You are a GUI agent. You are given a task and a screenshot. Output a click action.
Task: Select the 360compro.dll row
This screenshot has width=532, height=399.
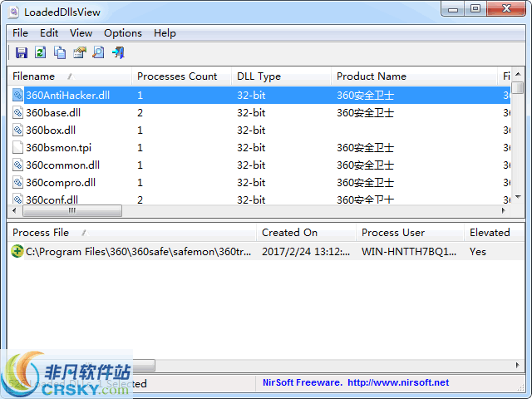coord(259,183)
